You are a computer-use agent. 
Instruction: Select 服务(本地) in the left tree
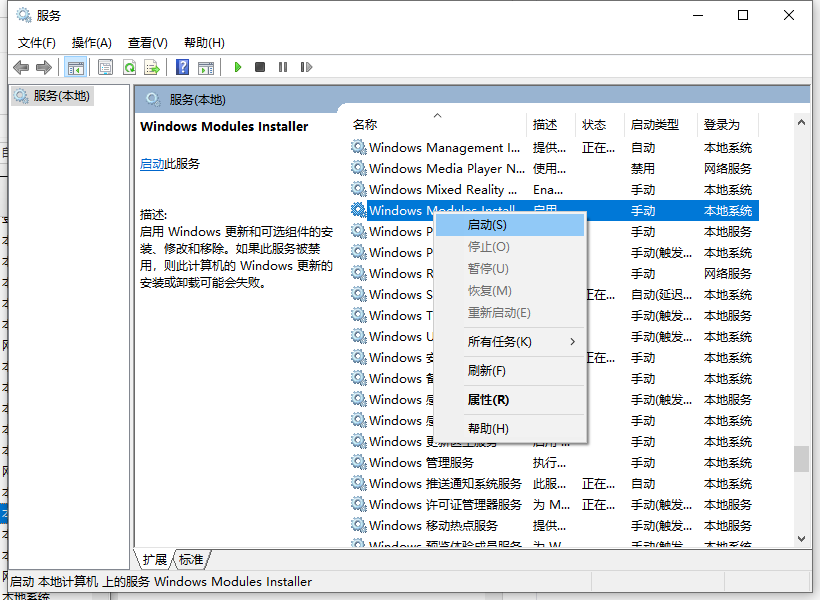(60, 96)
